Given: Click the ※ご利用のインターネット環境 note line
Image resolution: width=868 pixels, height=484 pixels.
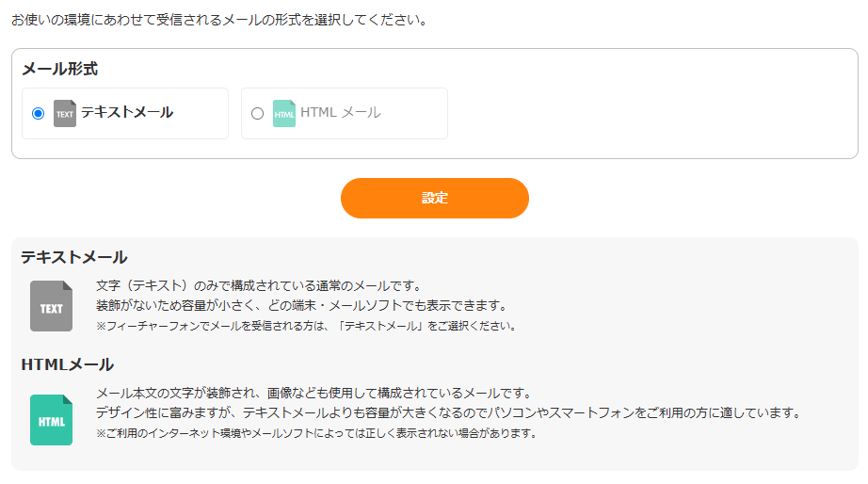Looking at the screenshot, I should [316, 433].
